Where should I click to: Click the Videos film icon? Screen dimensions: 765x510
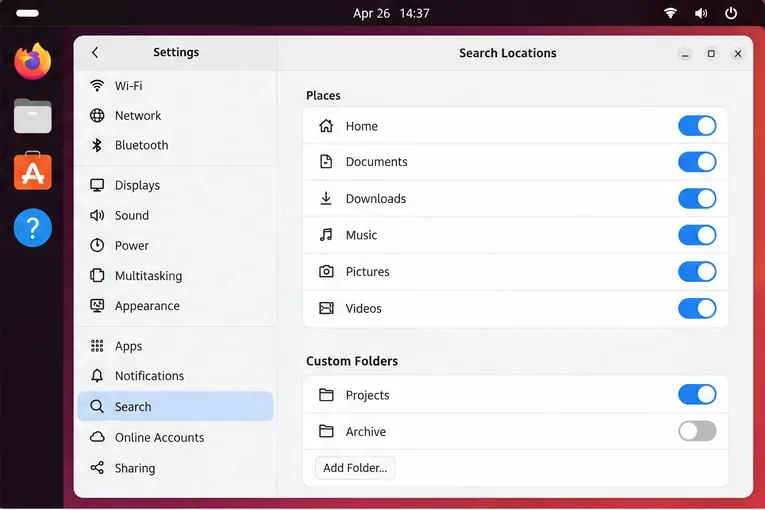coord(326,308)
